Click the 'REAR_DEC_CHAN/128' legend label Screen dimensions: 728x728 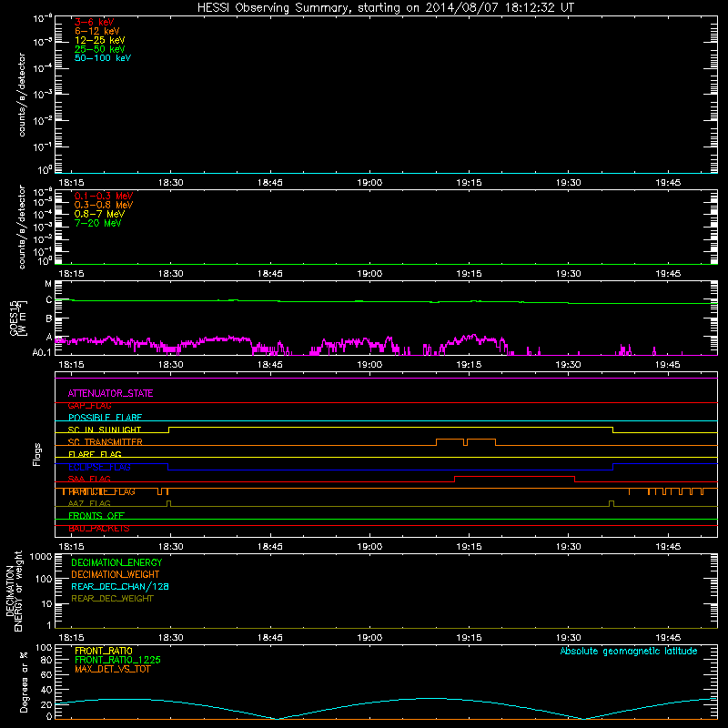(120, 587)
